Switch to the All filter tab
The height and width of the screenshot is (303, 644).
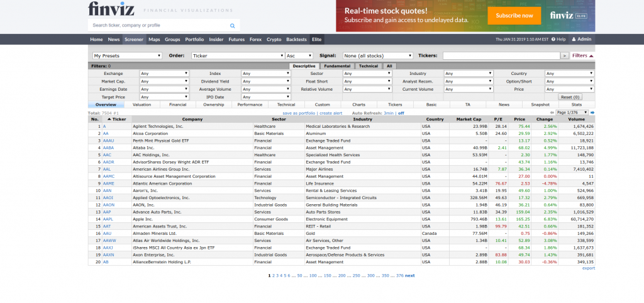pyautogui.click(x=389, y=66)
